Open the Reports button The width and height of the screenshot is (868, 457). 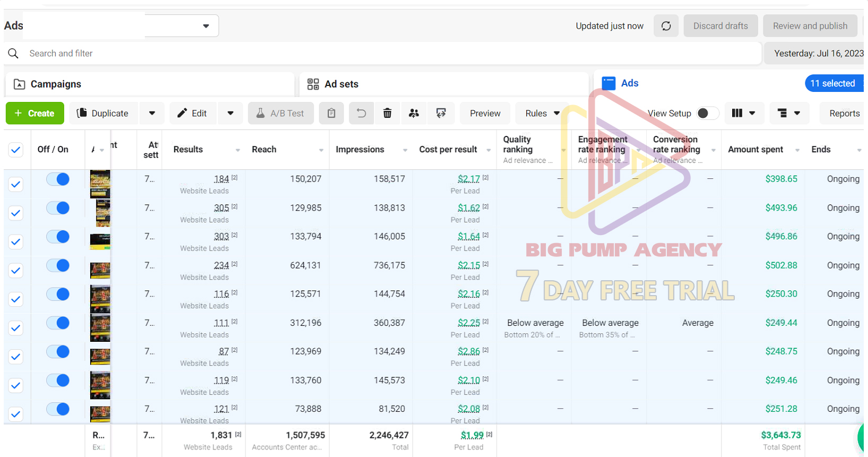point(844,113)
